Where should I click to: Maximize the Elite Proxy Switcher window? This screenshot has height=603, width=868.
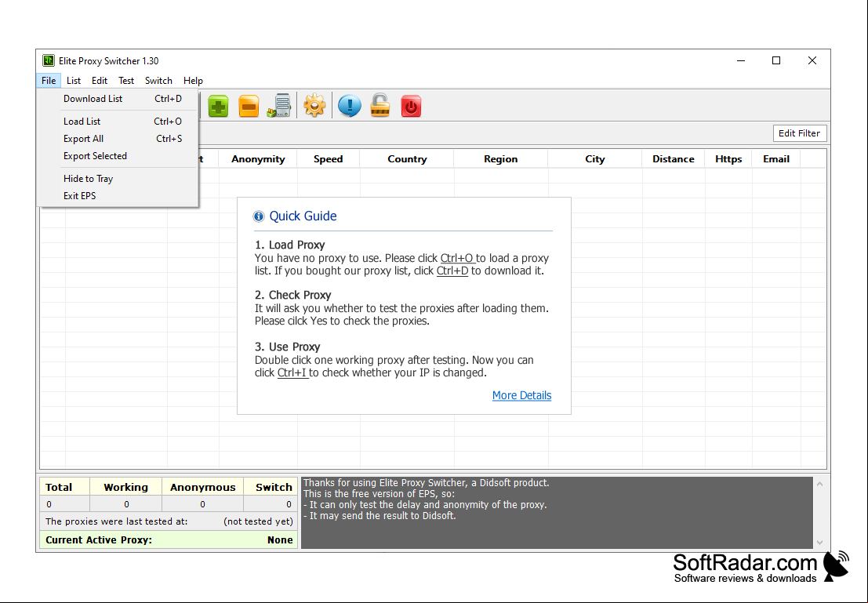[x=776, y=60]
